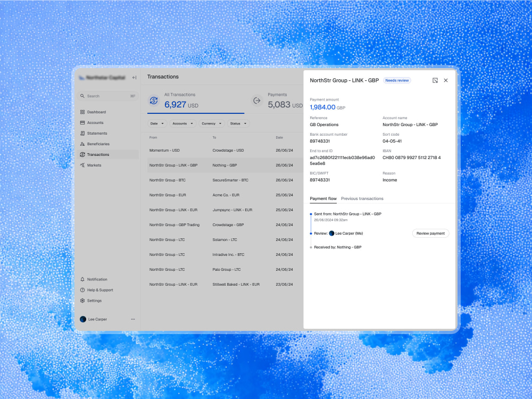Click Acme Co. - EUR recipient cell

click(226, 195)
